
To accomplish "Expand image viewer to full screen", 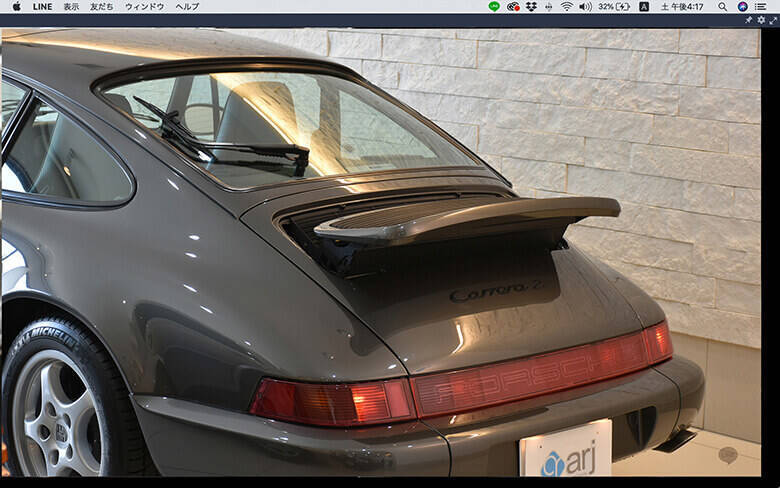I will click(x=773, y=20).
